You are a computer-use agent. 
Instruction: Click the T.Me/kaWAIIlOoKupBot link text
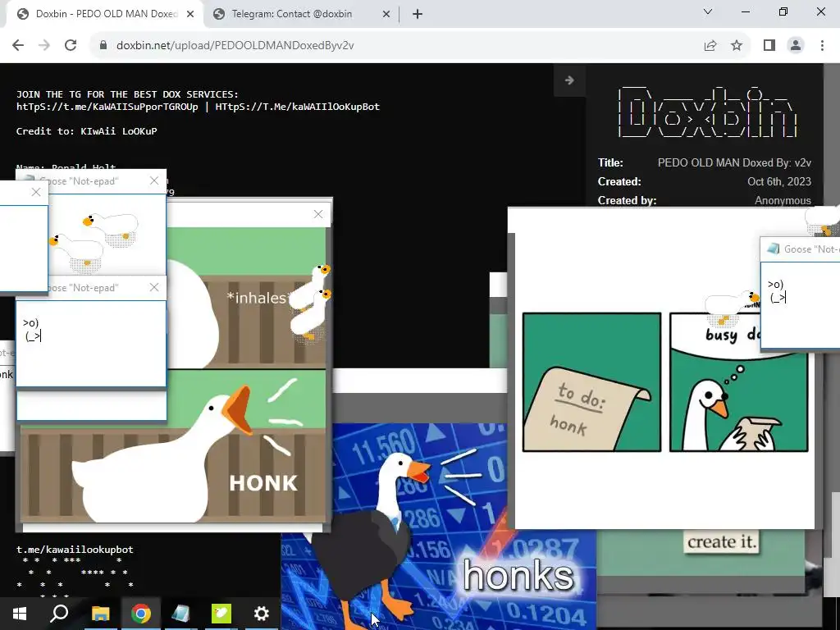pos(297,107)
